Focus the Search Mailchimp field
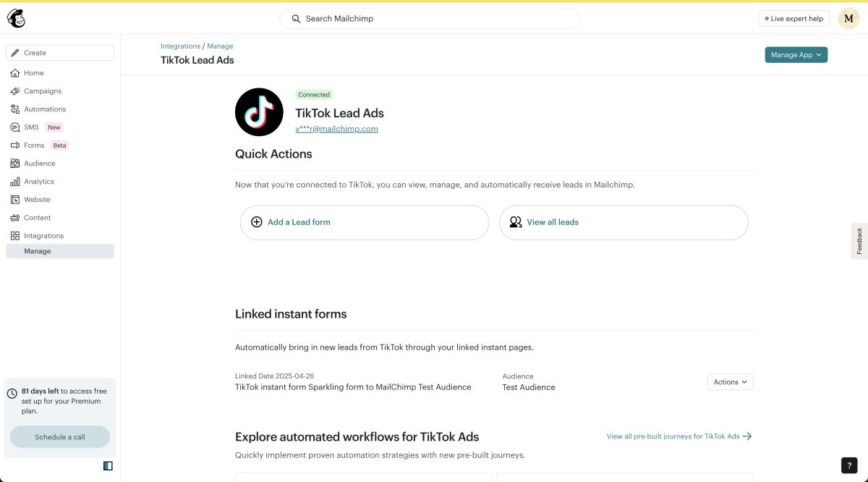 click(430, 19)
